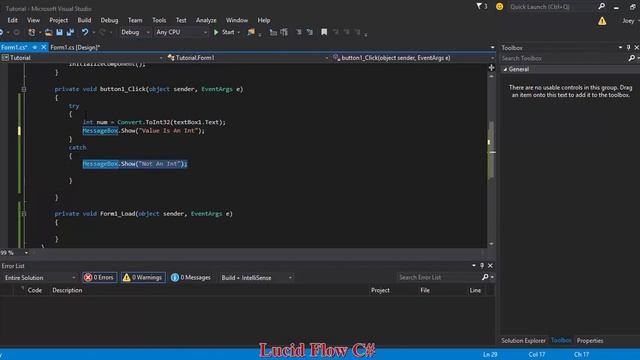Click the Error List search magnifier icon
This screenshot has height=360, width=640.
[485, 278]
